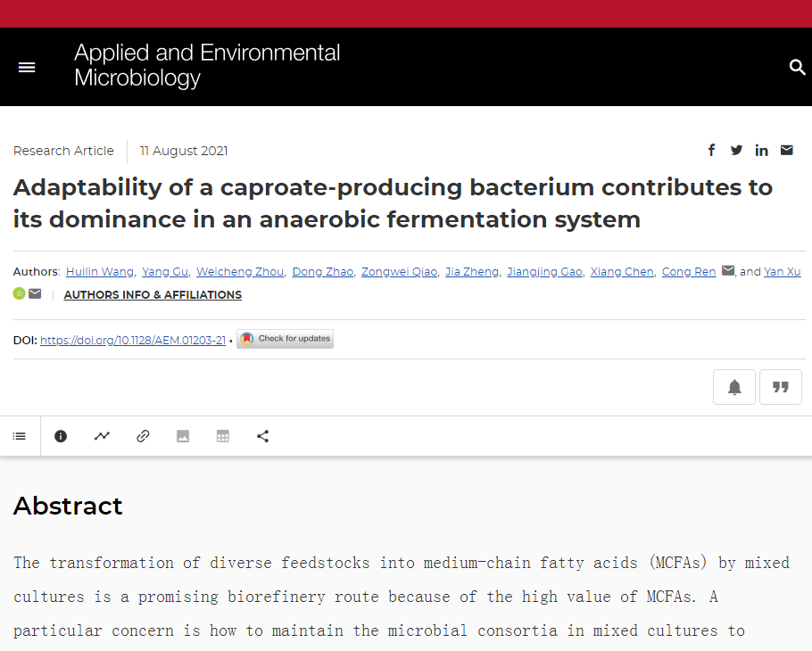Show article information via info icon

pyautogui.click(x=61, y=436)
